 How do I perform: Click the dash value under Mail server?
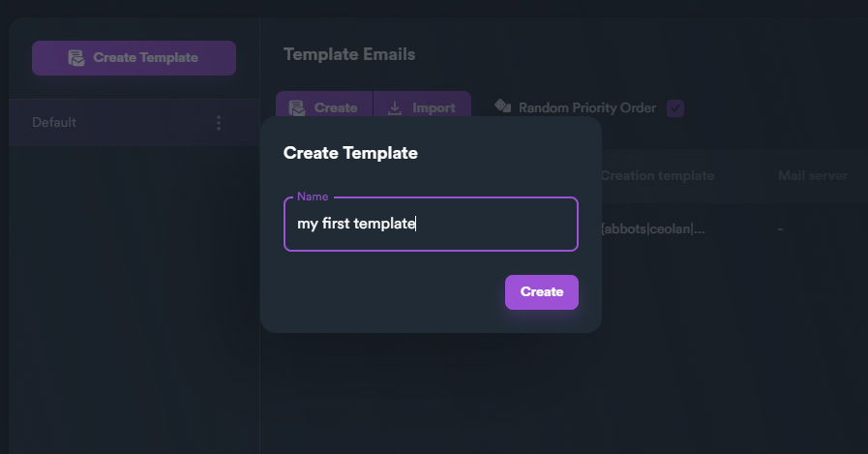click(780, 229)
